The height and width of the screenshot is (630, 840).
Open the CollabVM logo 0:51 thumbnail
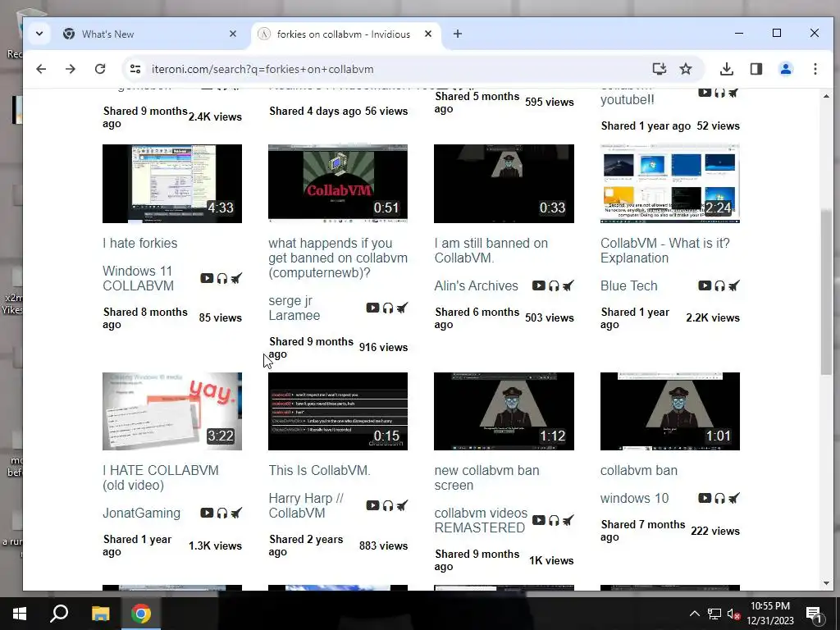[x=338, y=183]
